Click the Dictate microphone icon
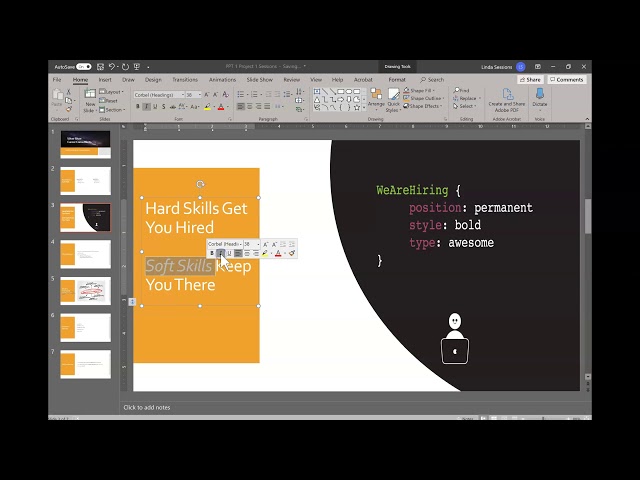 (540, 93)
